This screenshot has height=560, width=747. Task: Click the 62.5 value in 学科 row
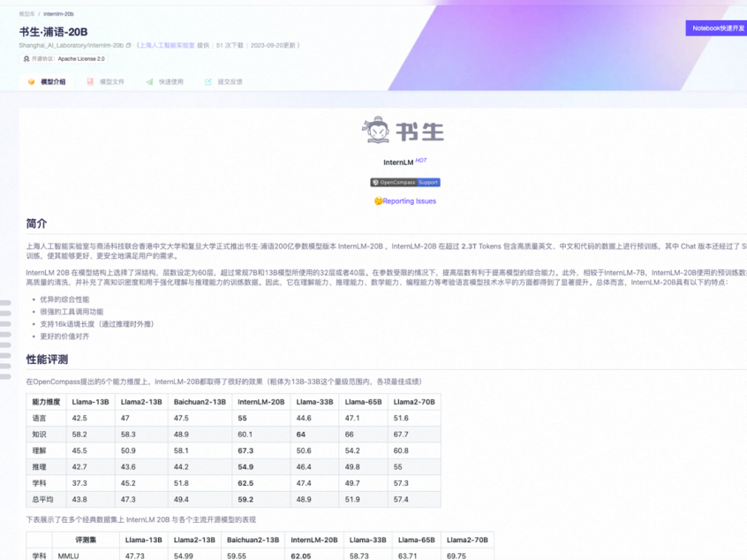[245, 483]
